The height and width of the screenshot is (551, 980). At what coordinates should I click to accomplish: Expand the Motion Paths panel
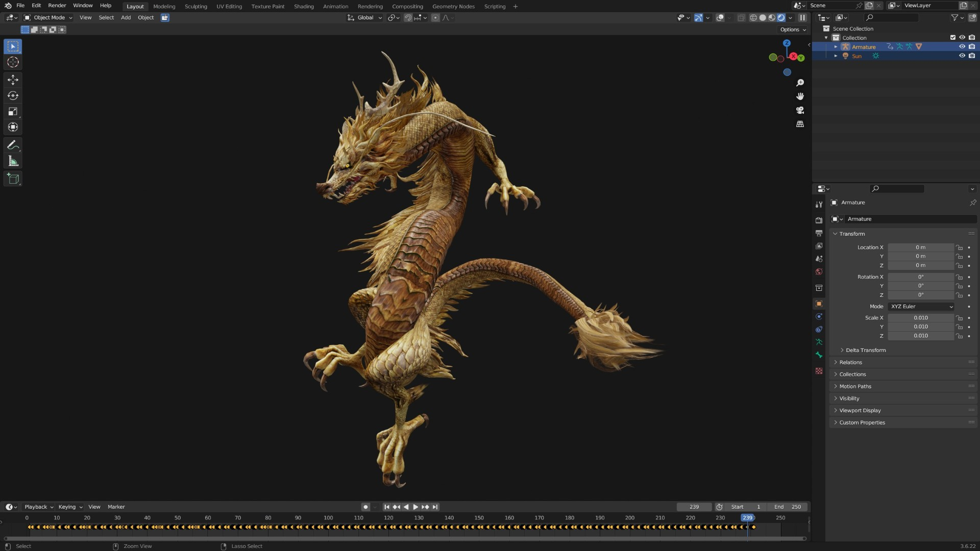point(855,386)
